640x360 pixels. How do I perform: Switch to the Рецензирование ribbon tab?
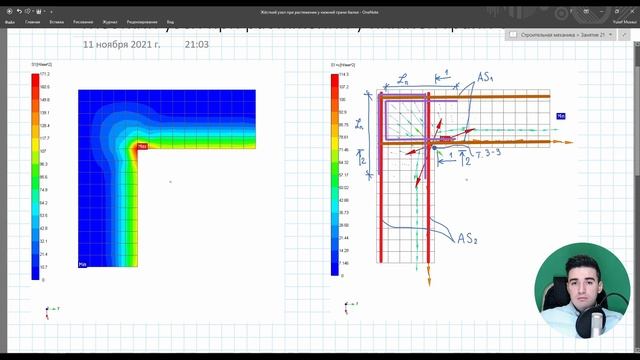pyautogui.click(x=142, y=22)
